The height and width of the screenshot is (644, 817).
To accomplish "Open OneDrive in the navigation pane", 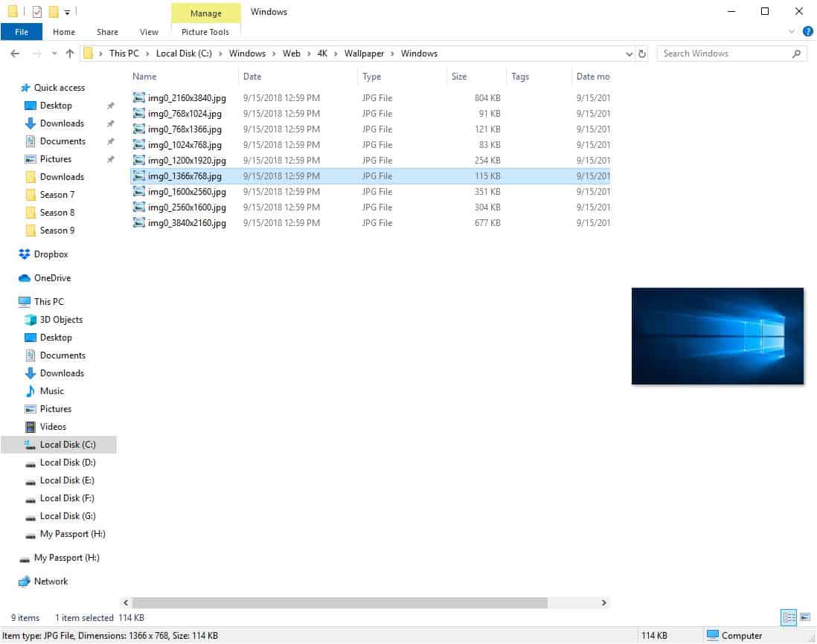I will point(52,278).
